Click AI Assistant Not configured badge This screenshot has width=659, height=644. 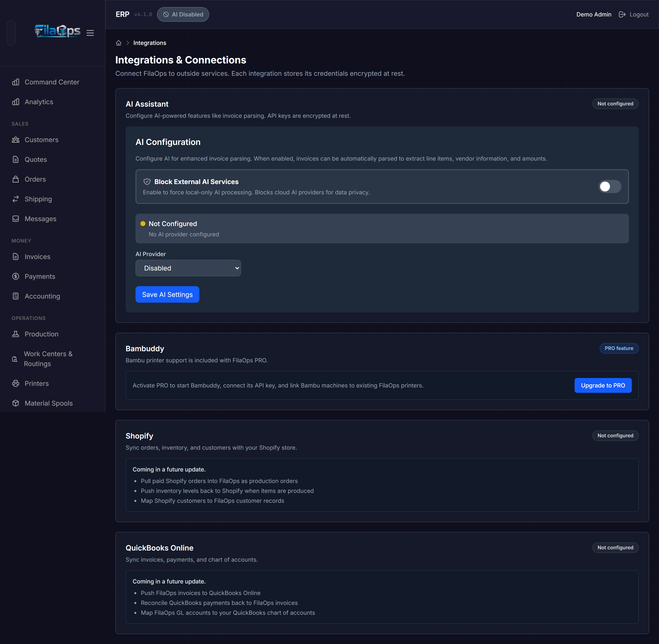click(x=615, y=104)
